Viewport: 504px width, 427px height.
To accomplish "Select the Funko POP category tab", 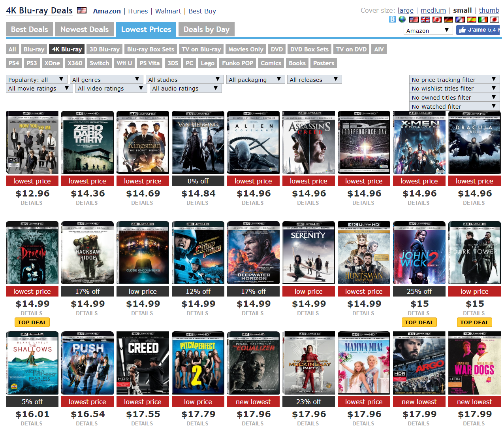I will pyautogui.click(x=238, y=63).
